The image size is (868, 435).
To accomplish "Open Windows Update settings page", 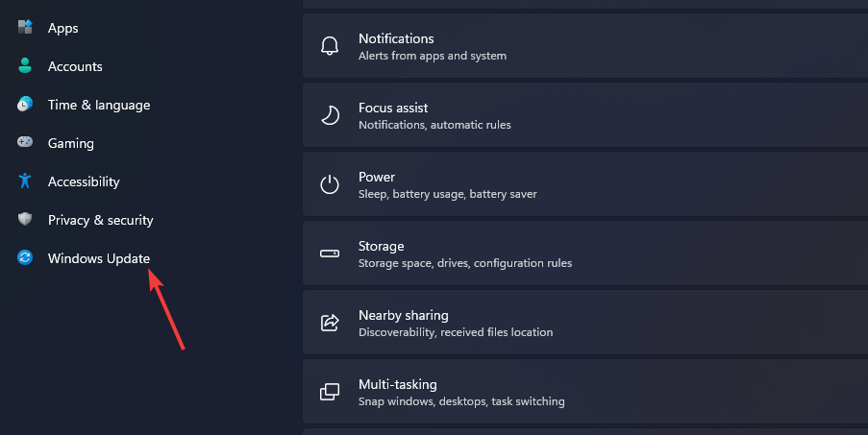I will (99, 258).
